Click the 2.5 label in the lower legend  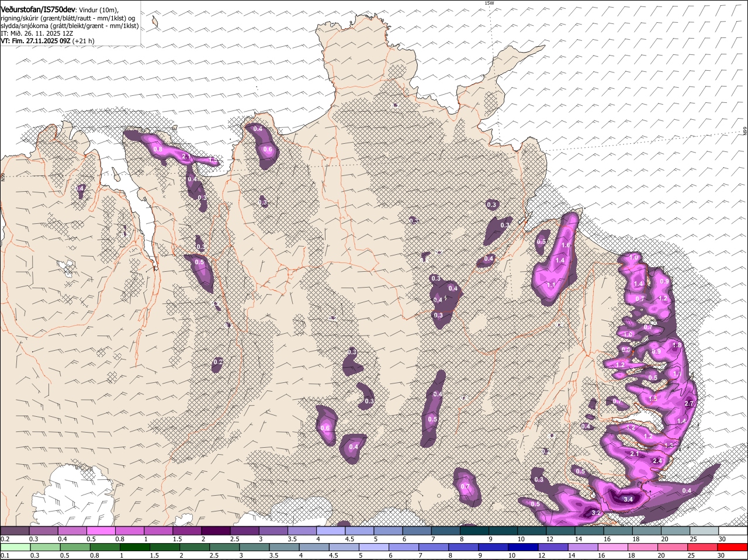[x=213, y=555]
